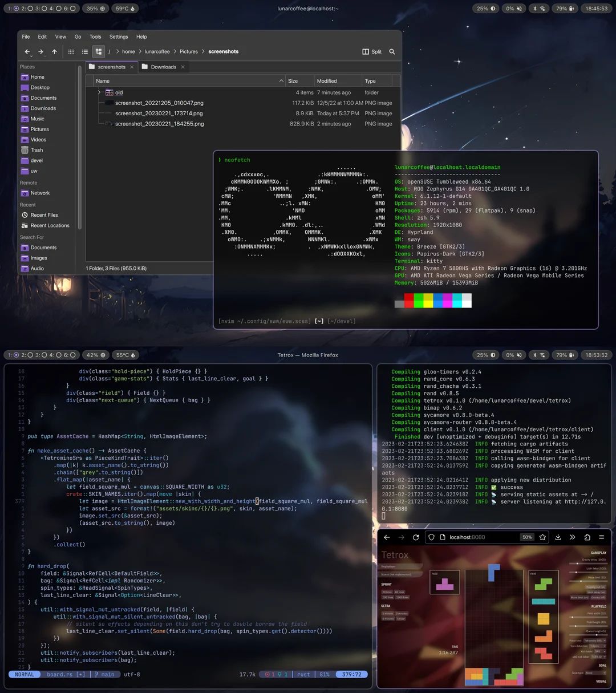Reload the localhost:8080 page in Firefox
This screenshot has width=616, height=693.
click(416, 537)
